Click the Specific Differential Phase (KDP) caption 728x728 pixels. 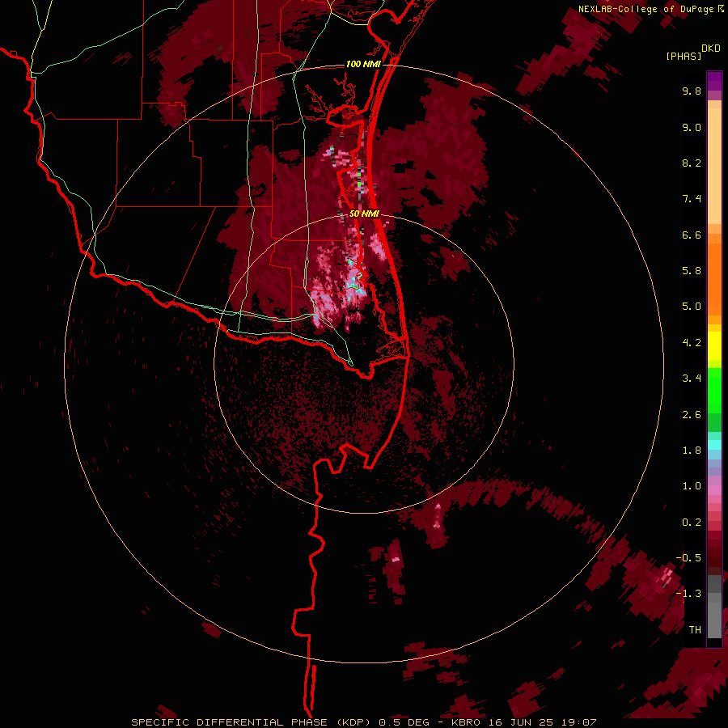point(363,722)
